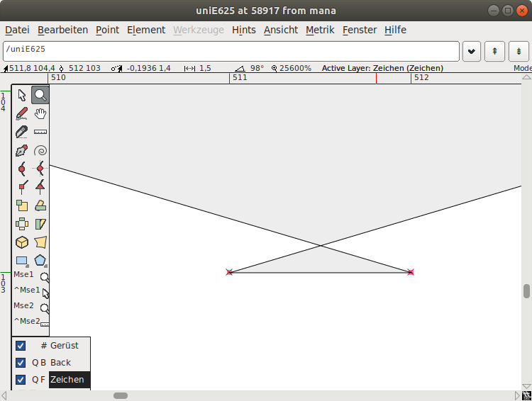The height and width of the screenshot is (401, 532).
Task: Pick the Freehand draw pencil tool
Action: pyautogui.click(x=22, y=113)
